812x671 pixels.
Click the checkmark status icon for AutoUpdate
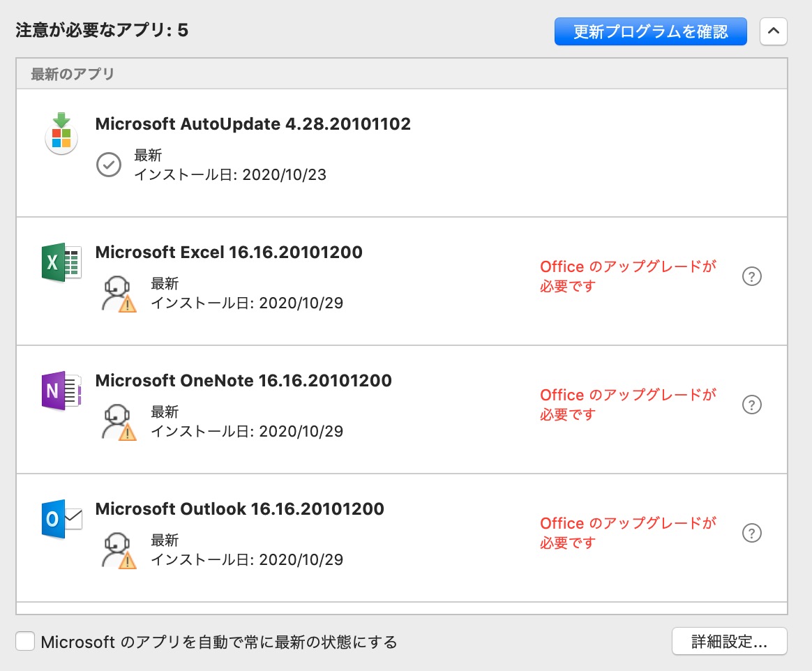109,165
